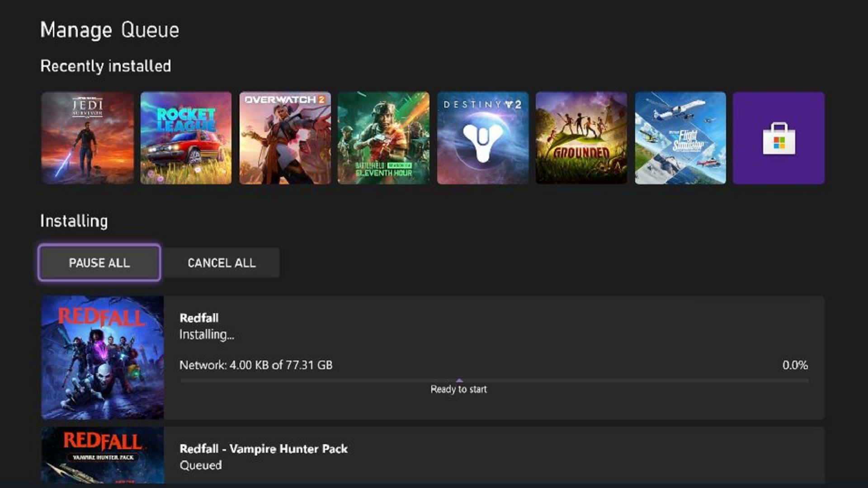Select the Redfall Vampire Hunter Pack thumbnail
Screen dimensions: 868x488
click(x=102, y=455)
